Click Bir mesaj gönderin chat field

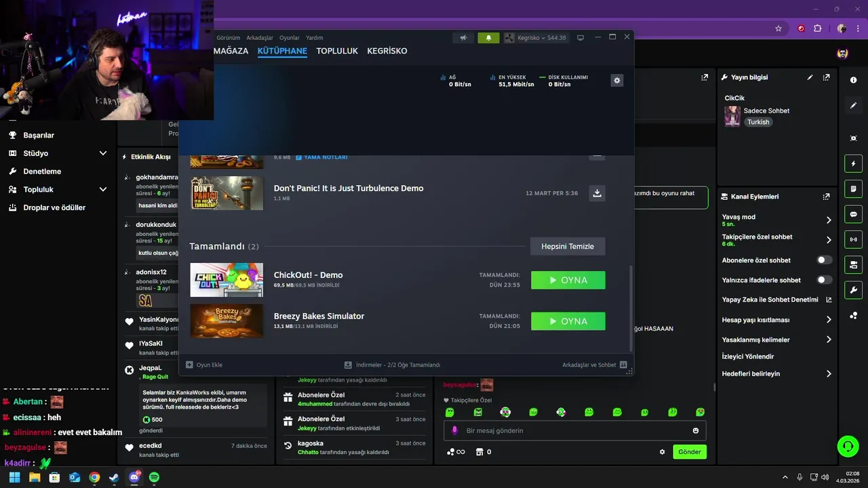click(575, 430)
